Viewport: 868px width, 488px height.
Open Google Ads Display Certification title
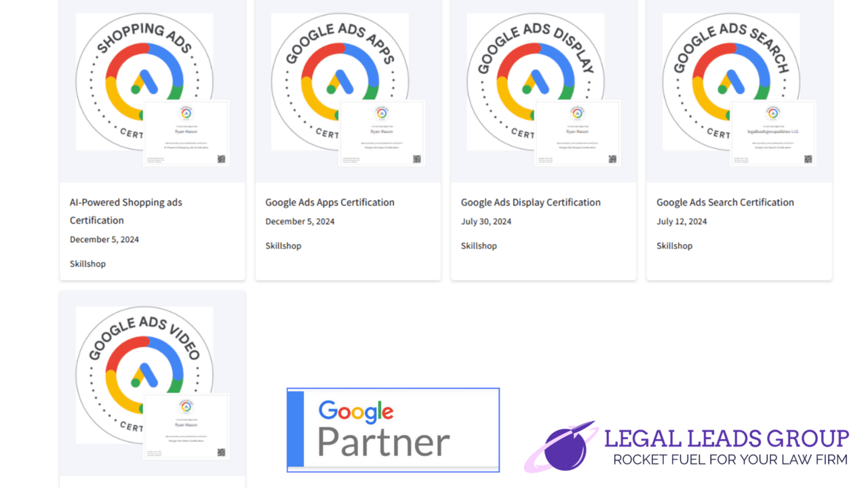(x=531, y=202)
